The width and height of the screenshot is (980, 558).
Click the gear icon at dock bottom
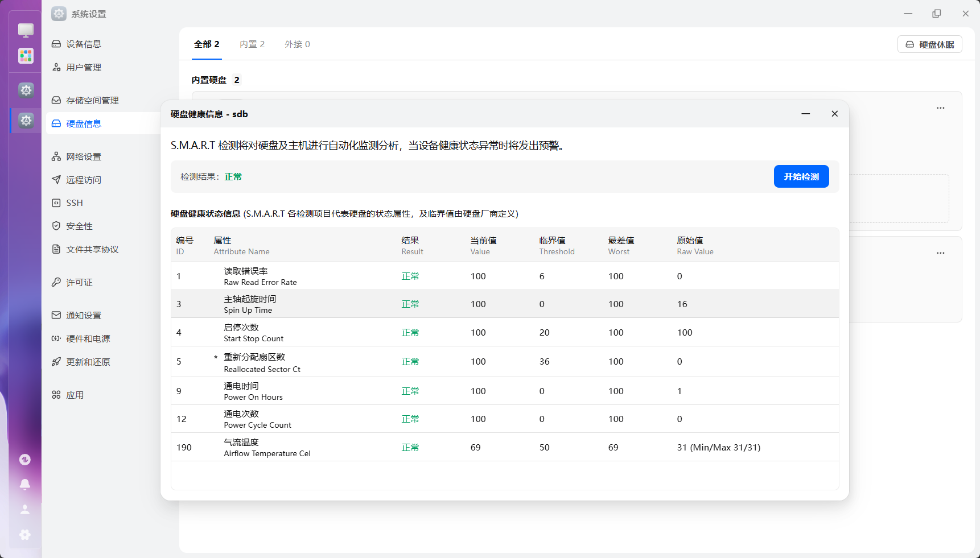[25, 535]
